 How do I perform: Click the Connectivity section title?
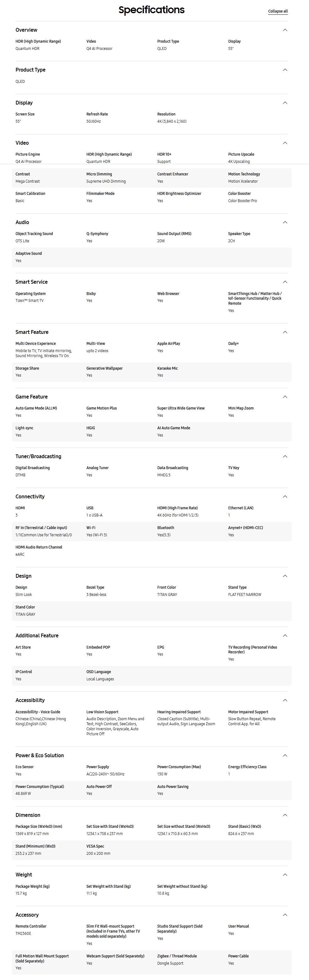point(30,496)
